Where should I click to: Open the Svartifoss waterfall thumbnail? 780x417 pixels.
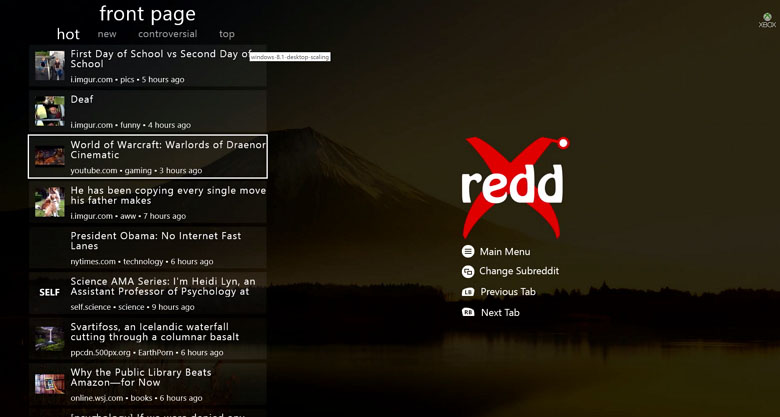point(50,338)
